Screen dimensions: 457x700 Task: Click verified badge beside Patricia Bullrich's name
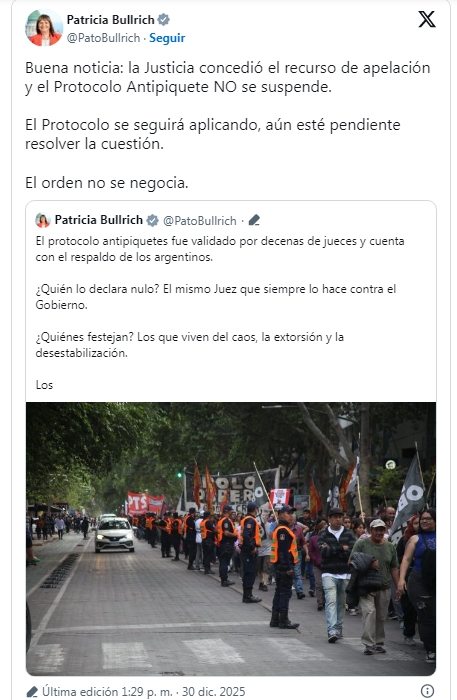[x=164, y=20]
